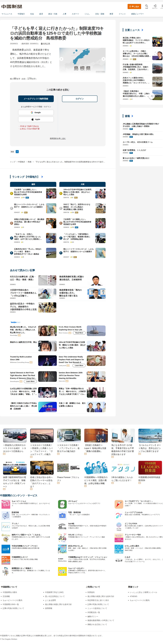This screenshot has height=644, width=163.
Task: Open weekly rank 5 BBQ article
Action: point(28,252)
